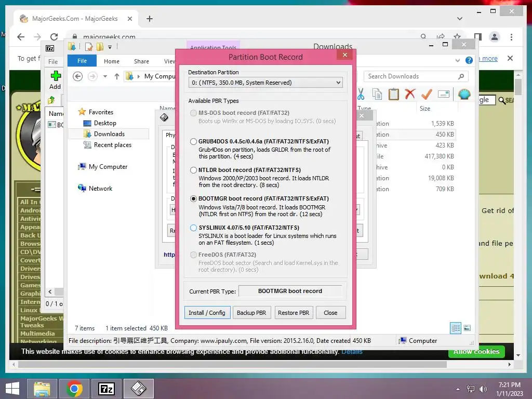
Task: Dismiss Chrome infobar with X
Action: (510, 58)
